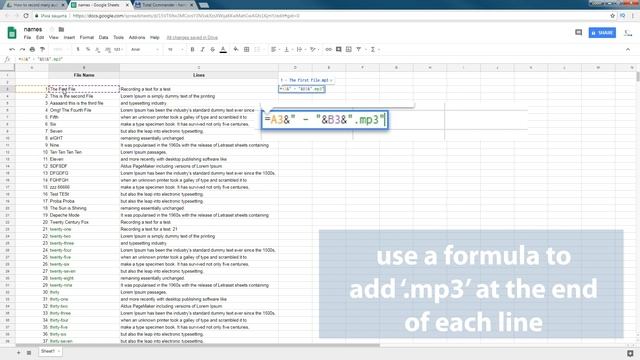The image size is (640, 360).
Task: Open the Data menu
Action: (104, 38)
